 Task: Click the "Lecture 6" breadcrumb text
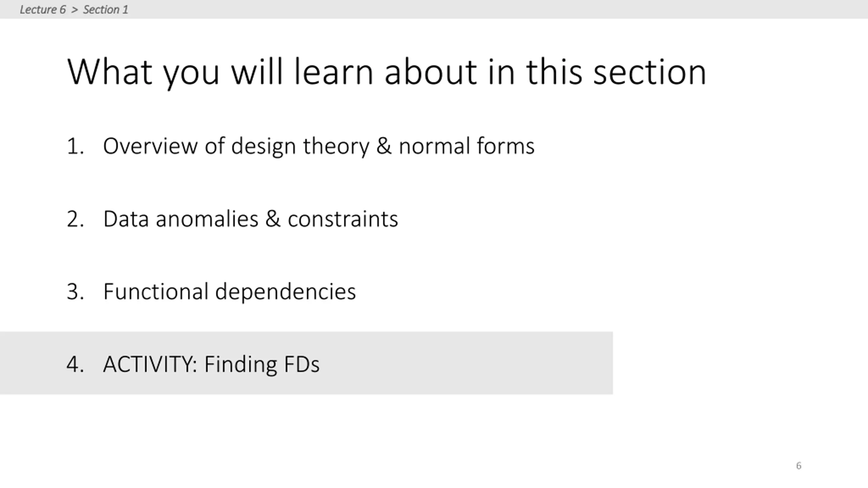[43, 9]
